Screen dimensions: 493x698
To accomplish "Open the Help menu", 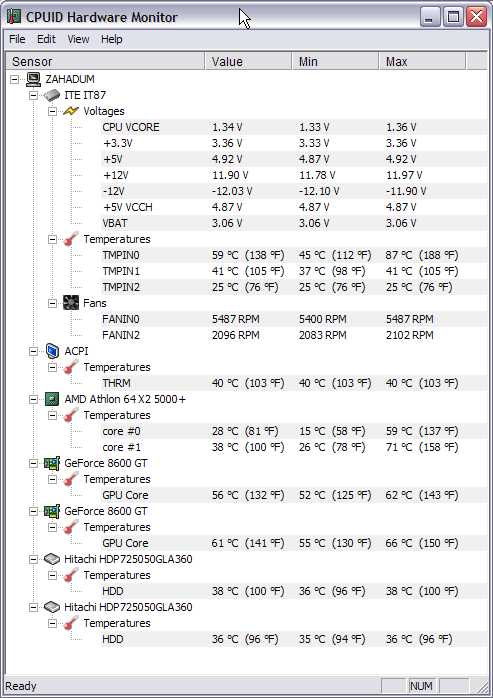I will [x=111, y=39].
